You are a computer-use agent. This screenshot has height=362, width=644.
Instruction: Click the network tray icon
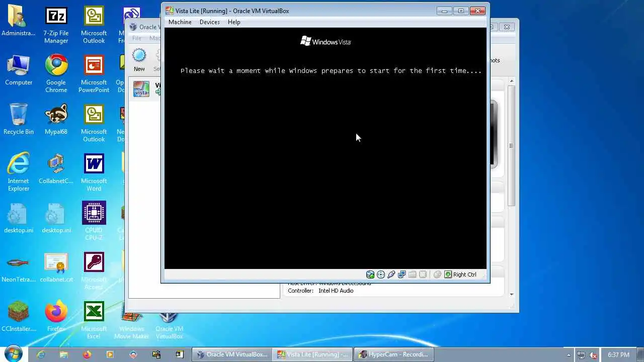581,355
